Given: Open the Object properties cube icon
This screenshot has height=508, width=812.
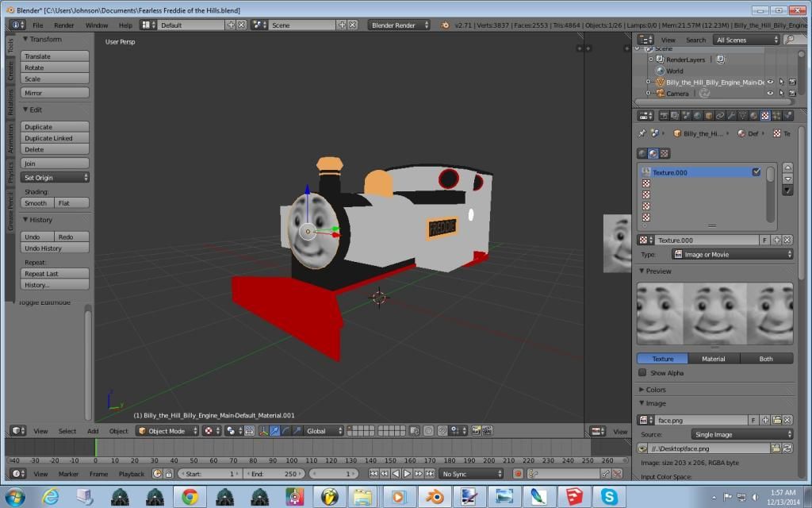Looking at the screenshot, I should point(708,116).
